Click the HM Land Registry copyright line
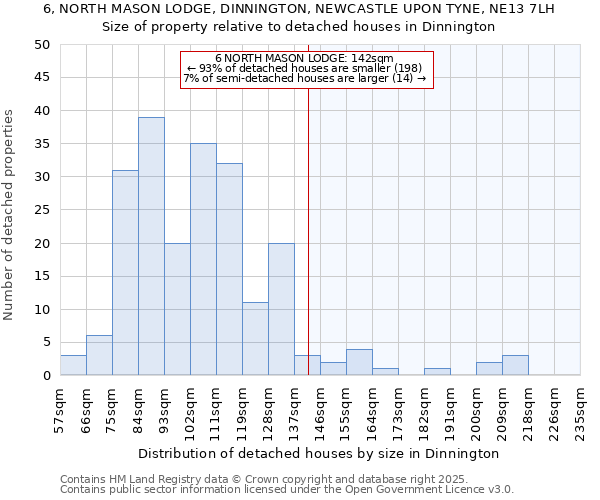The height and width of the screenshot is (500, 600). (x=264, y=479)
